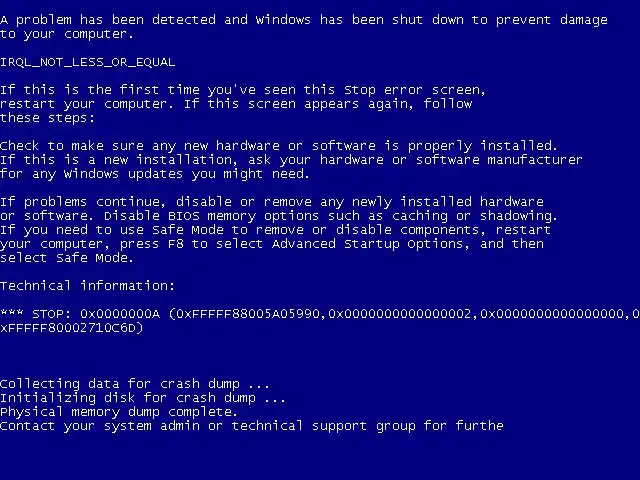
Task: Click the 'Check to make sure' line
Action: pyautogui.click(x=279, y=146)
